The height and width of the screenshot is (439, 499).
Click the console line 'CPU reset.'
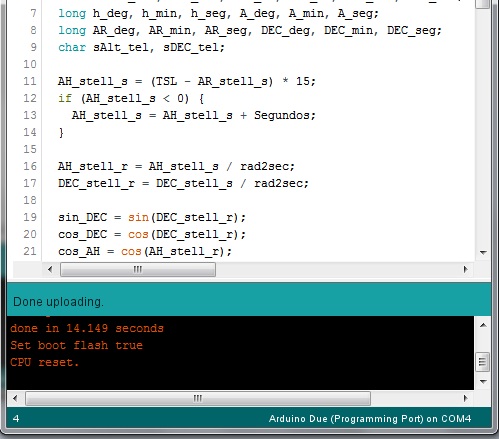[44, 362]
